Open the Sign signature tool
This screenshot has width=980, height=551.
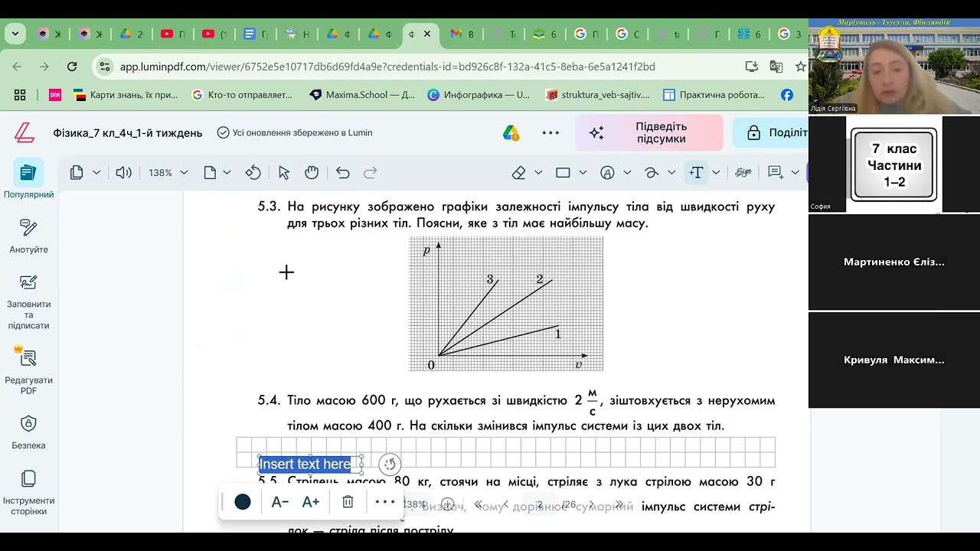point(743,173)
